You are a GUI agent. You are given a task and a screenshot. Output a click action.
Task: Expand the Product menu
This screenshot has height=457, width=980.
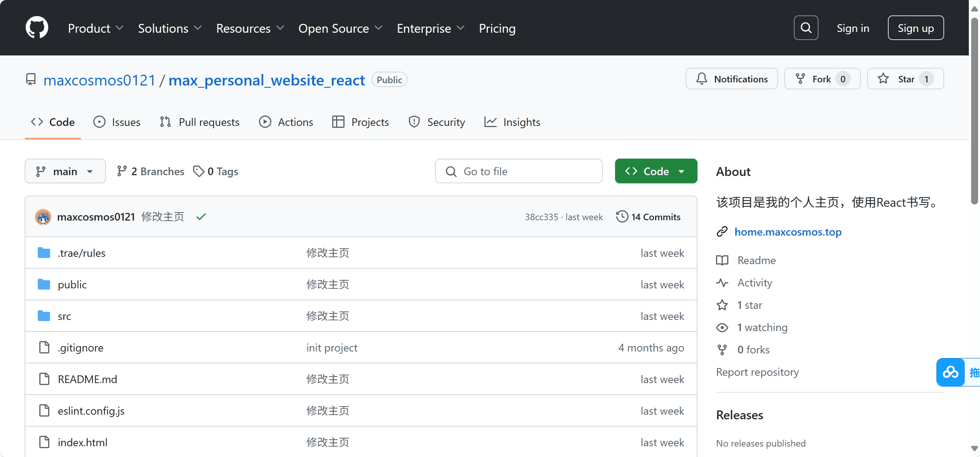tap(96, 28)
